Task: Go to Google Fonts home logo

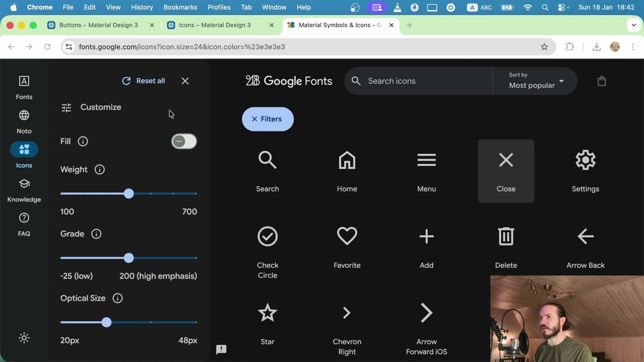Action: [289, 81]
